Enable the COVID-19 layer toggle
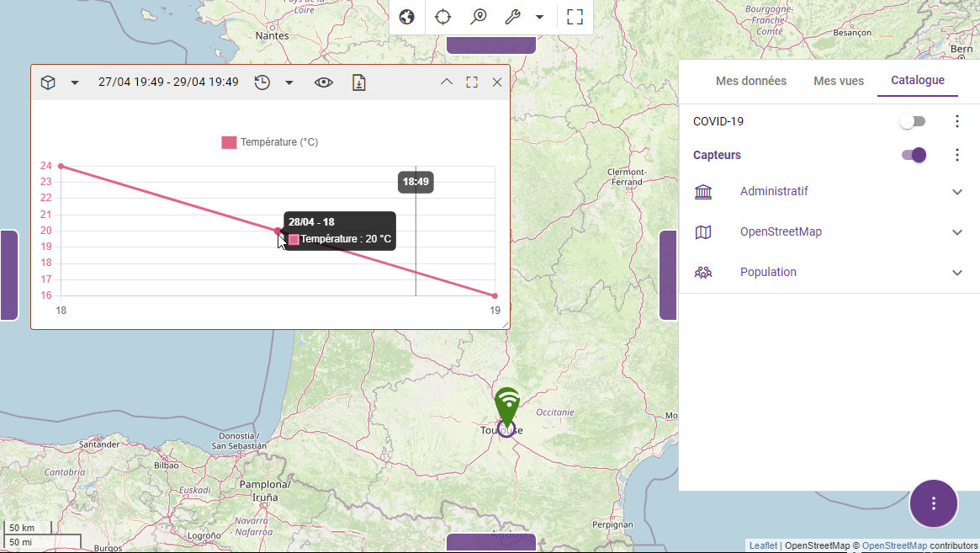 (913, 121)
